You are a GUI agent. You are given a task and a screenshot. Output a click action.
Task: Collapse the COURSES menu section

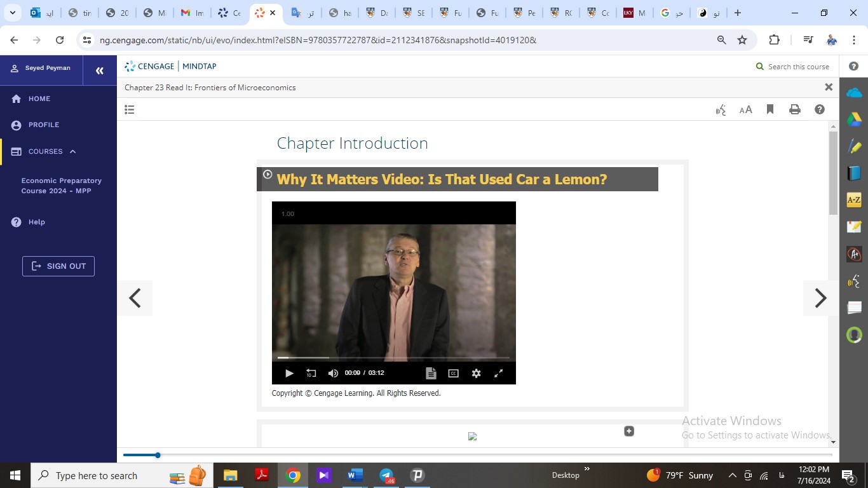point(72,151)
